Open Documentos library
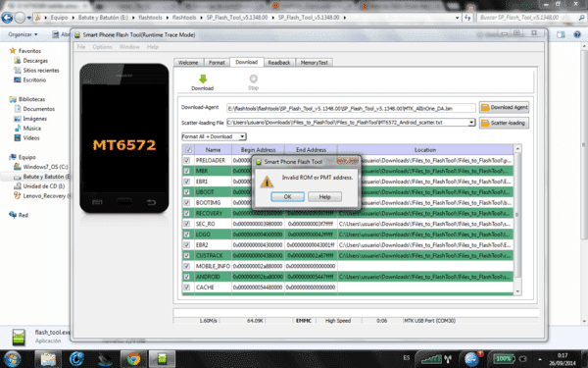Viewport: 588px width, 368px height. tap(38, 109)
